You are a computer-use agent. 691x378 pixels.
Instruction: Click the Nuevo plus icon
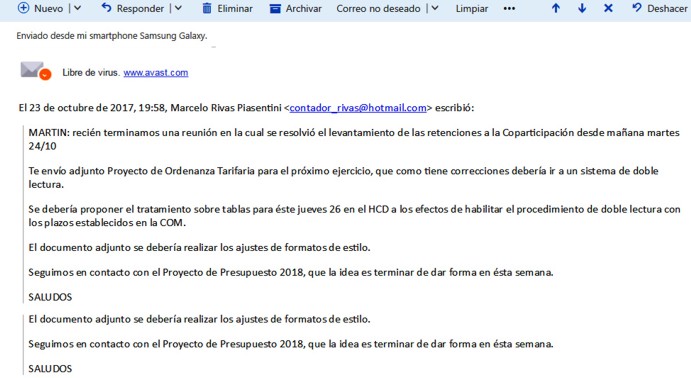click(x=23, y=8)
